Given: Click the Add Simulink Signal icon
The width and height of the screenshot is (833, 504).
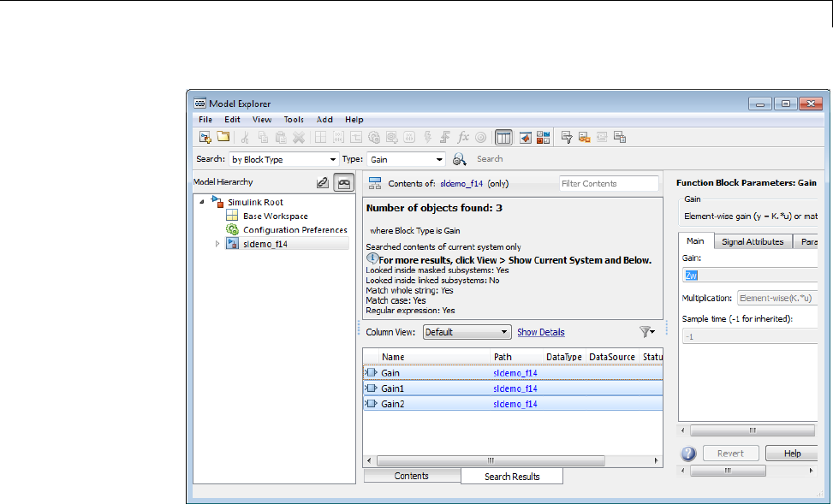Looking at the screenshot, I should click(356, 138).
